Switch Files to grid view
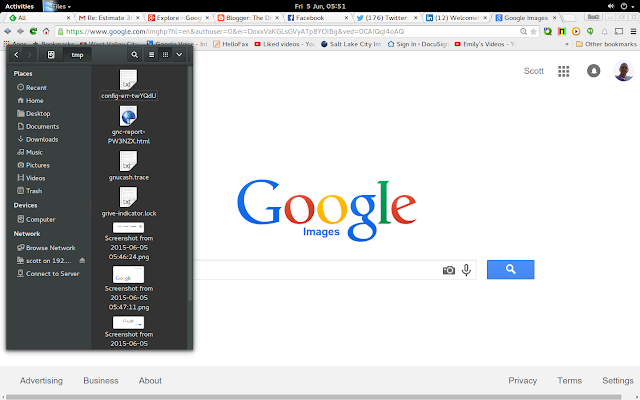The height and width of the screenshot is (400, 640). (165, 55)
